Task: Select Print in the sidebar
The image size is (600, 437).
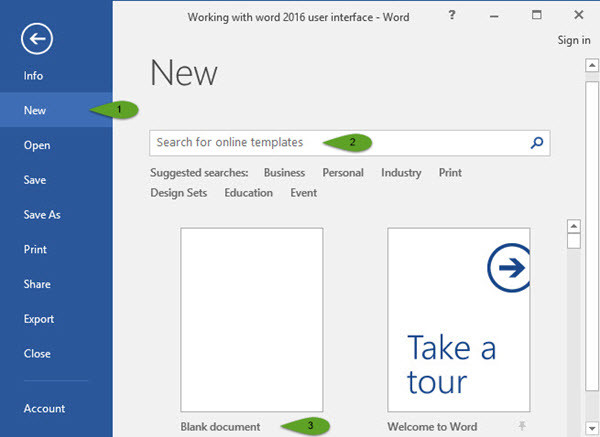Action: [35, 249]
